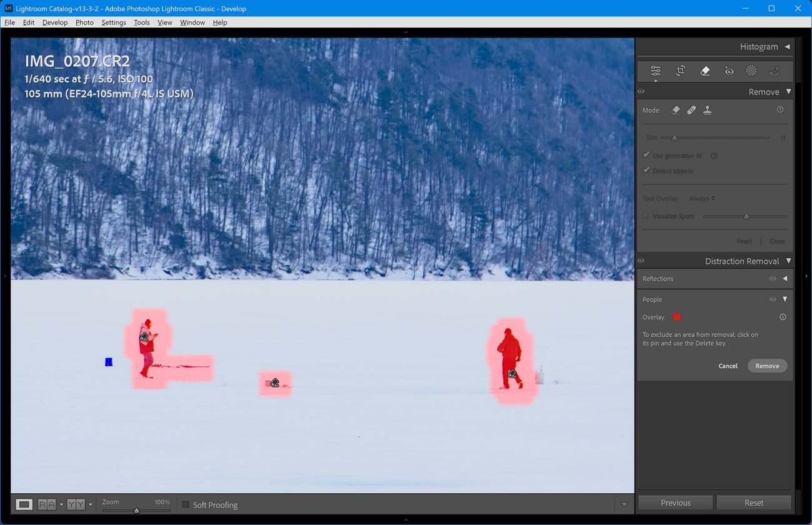The image size is (812, 525).
Task: Open the Develop menu
Action: (55, 22)
